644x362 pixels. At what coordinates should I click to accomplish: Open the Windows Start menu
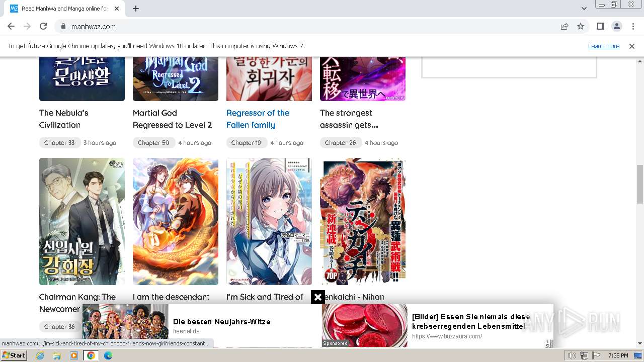[x=14, y=355]
